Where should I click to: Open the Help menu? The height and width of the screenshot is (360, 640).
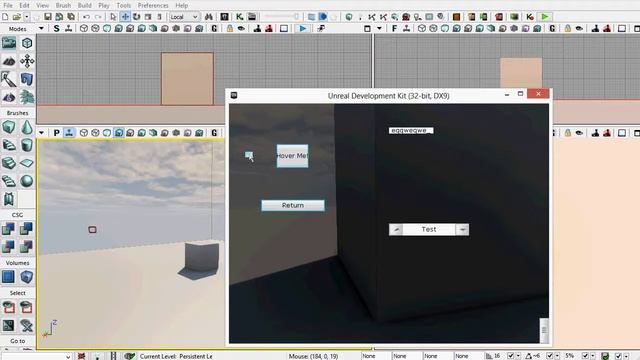pyautogui.click(x=182, y=5)
